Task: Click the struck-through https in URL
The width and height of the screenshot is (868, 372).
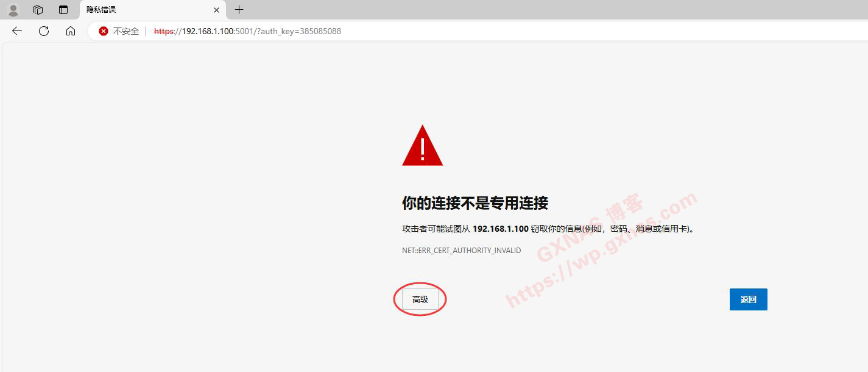Action: pos(163,31)
